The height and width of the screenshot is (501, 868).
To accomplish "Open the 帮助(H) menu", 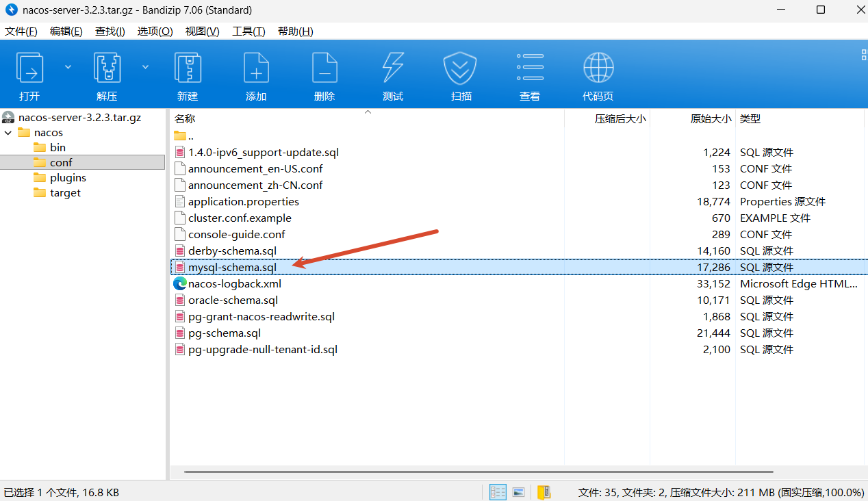I will [295, 31].
